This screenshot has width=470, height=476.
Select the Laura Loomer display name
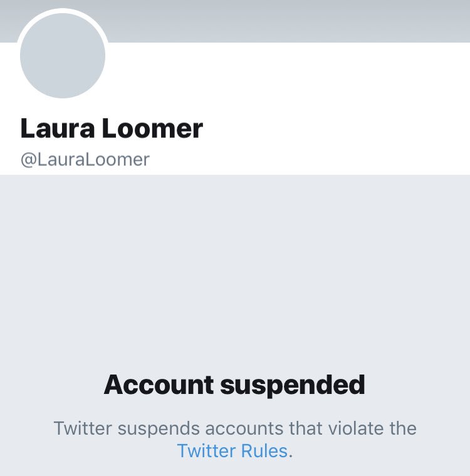(112, 129)
